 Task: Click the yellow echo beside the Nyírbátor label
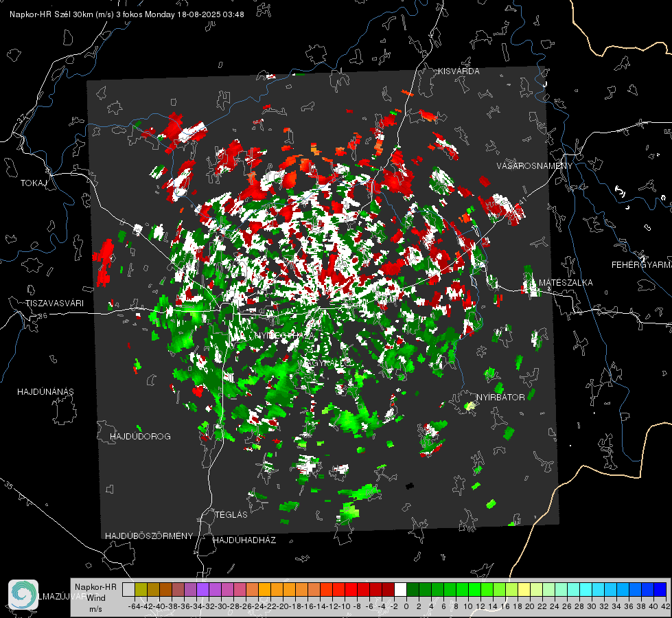tap(470, 406)
